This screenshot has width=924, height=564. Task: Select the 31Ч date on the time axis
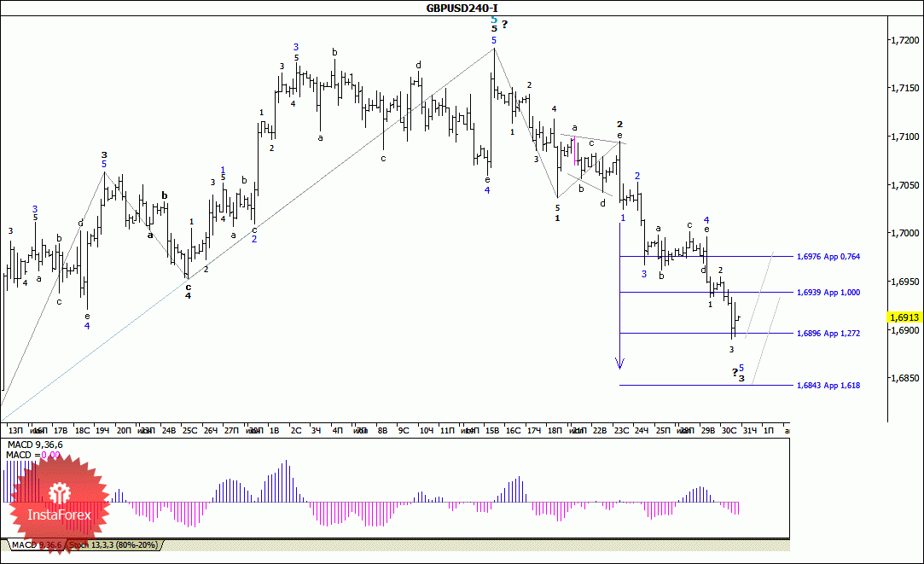point(750,431)
